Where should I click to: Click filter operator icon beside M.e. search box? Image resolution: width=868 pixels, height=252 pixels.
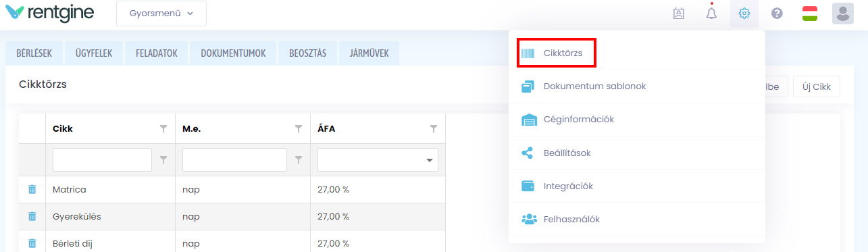point(299,160)
